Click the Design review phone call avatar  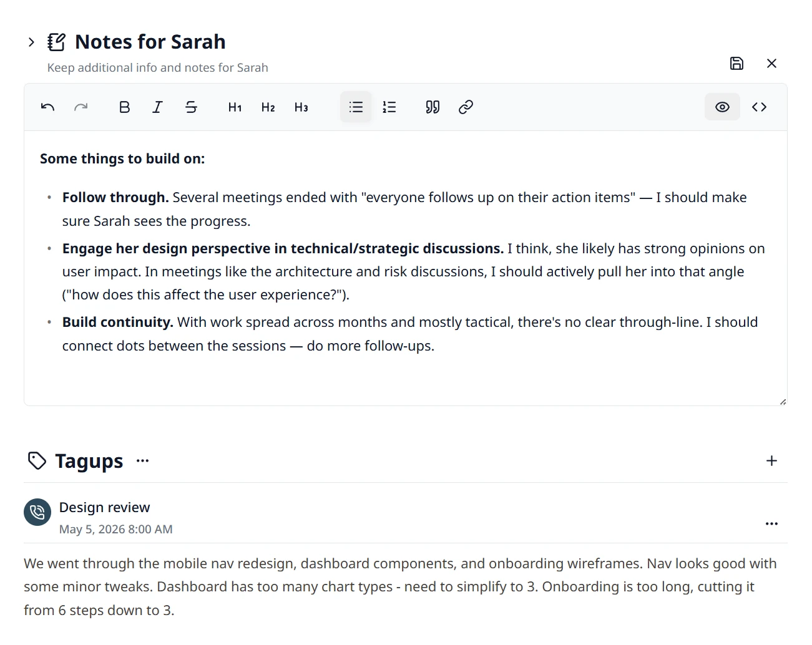click(37, 512)
